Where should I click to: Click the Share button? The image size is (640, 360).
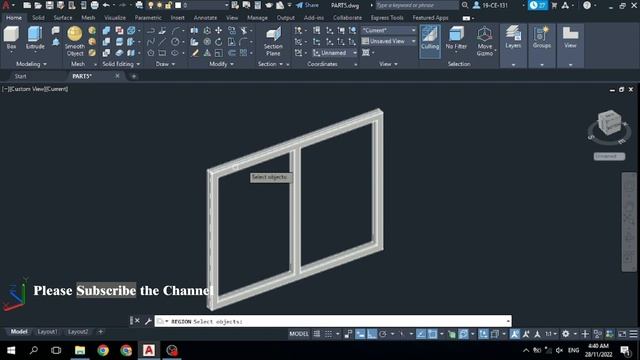(307, 5)
